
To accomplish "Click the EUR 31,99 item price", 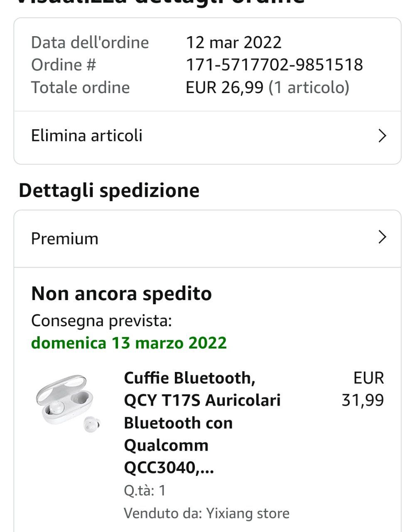I will tap(363, 389).
